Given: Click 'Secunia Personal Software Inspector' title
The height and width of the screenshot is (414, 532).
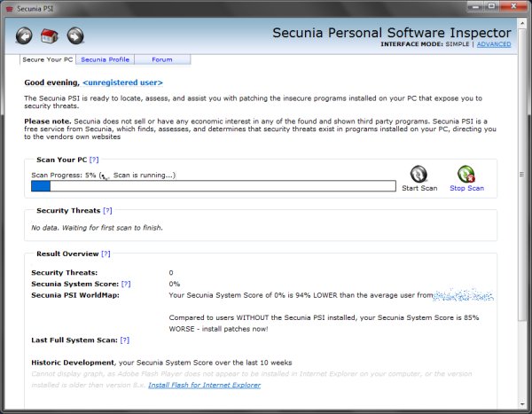Looking at the screenshot, I should point(392,33).
